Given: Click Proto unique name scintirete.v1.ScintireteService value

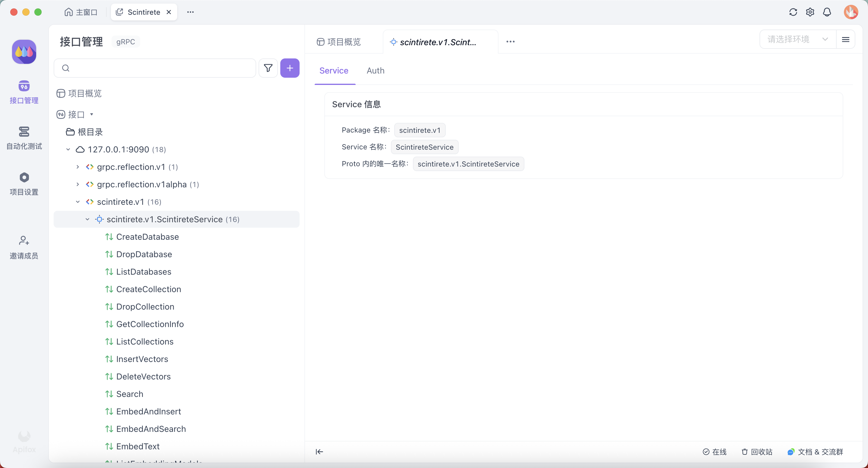Looking at the screenshot, I should [x=468, y=164].
